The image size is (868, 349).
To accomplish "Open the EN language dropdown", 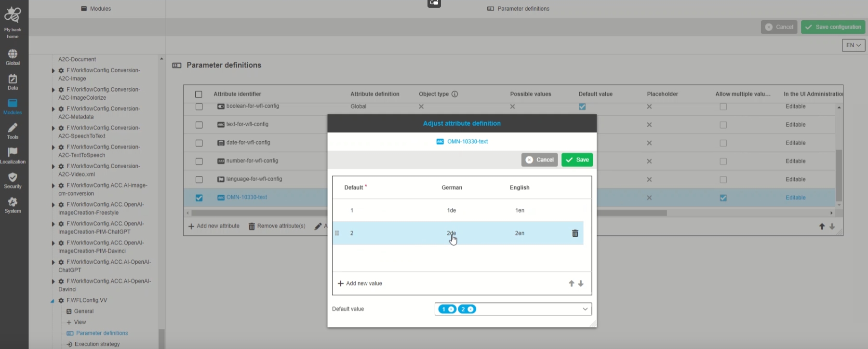I will (853, 45).
